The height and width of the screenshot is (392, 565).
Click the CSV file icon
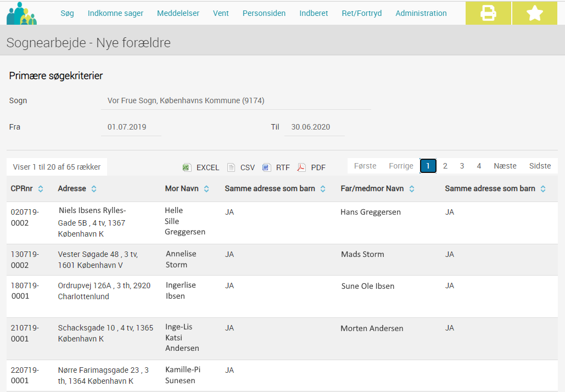coord(231,167)
